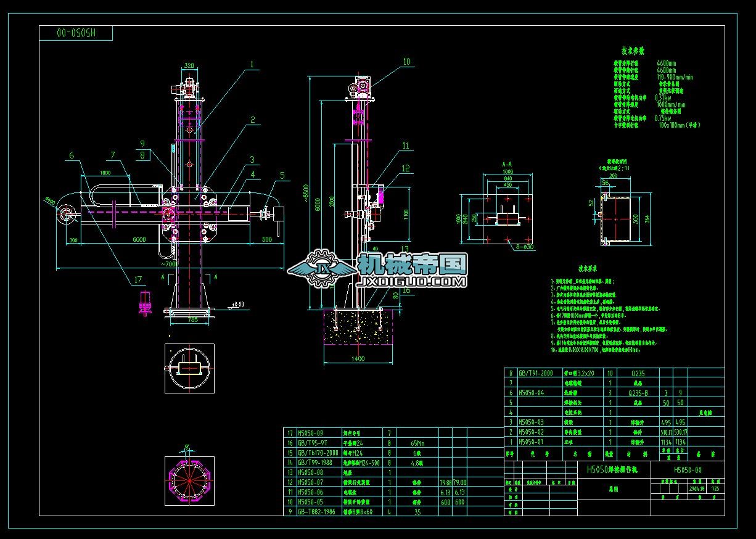
Task: Click the 技术参数 heading
Action: tap(632, 51)
